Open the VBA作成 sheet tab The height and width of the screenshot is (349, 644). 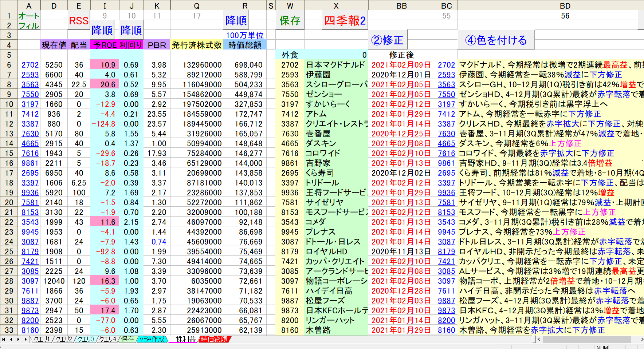pos(152,339)
